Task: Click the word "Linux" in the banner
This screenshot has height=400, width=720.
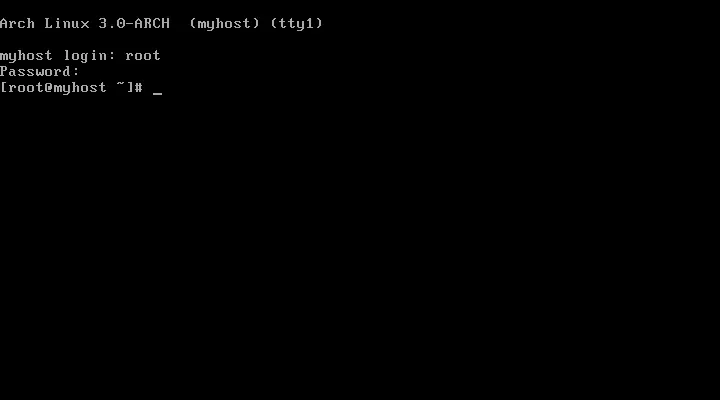Action: (67, 23)
